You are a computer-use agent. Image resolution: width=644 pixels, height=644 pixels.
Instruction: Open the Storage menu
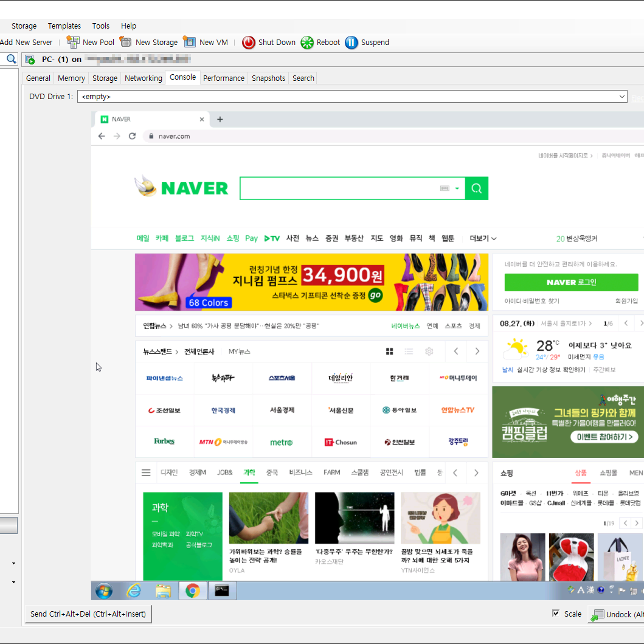[x=24, y=26]
